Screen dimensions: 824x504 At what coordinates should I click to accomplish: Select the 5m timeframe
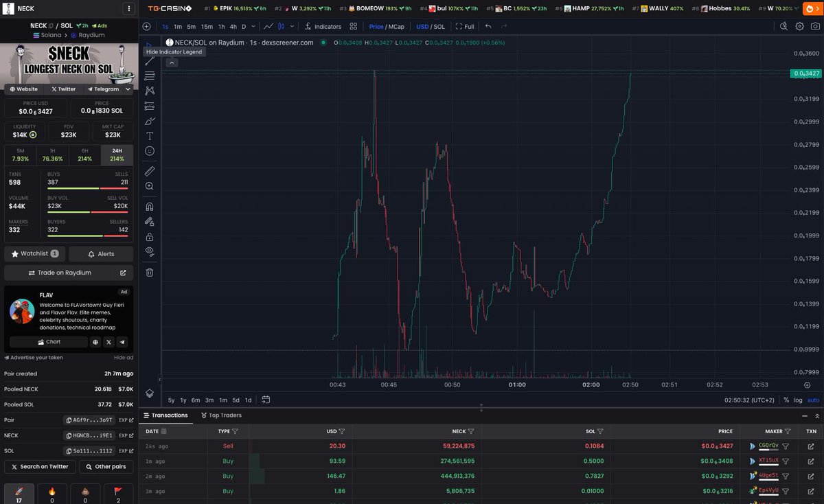pos(191,26)
